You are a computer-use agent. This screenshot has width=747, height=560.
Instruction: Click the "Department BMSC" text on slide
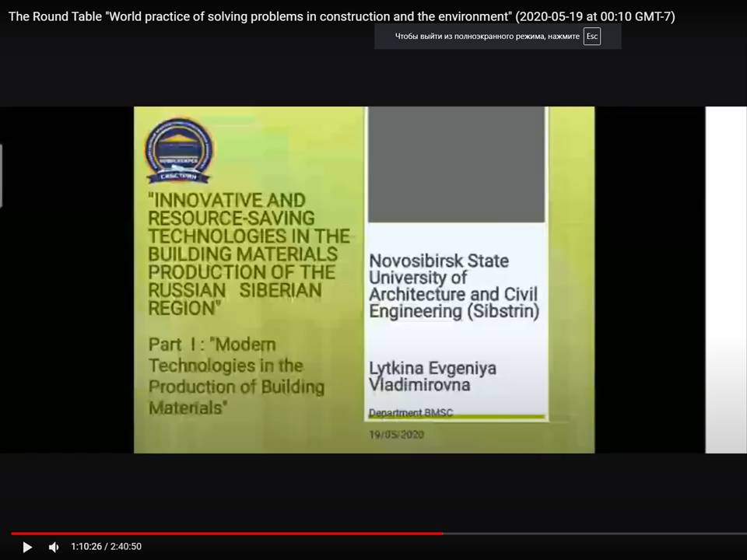pyautogui.click(x=411, y=412)
